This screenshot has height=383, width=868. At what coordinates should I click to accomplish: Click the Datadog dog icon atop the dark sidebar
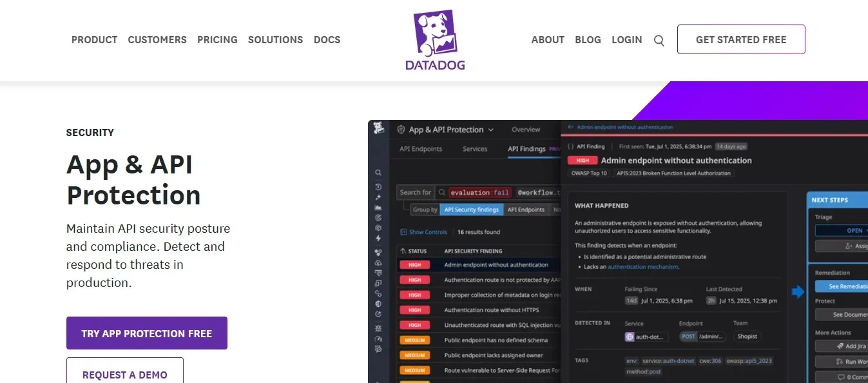pos(378,129)
